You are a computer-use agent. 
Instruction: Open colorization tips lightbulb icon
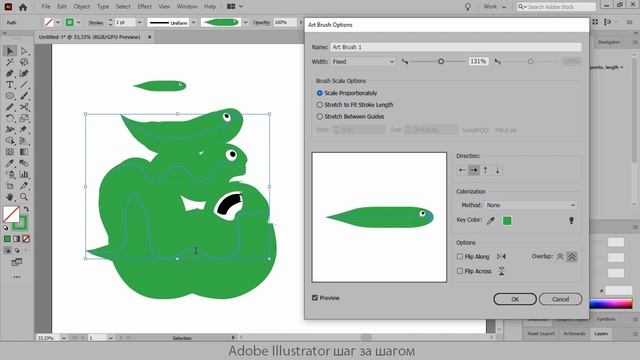click(571, 221)
